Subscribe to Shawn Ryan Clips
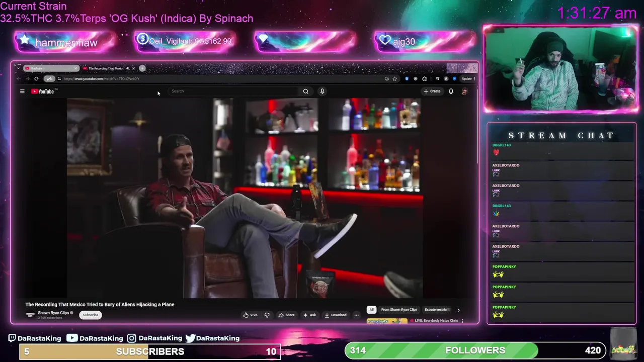This screenshot has height=362, width=644. (91, 315)
